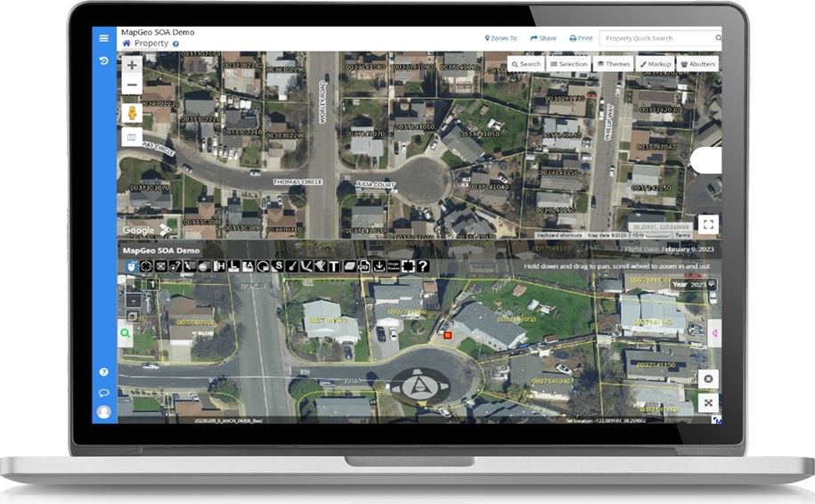Screen dimensions: 815x504
Task: Open the question mark help in the imagery toolbar
Action: (x=423, y=266)
